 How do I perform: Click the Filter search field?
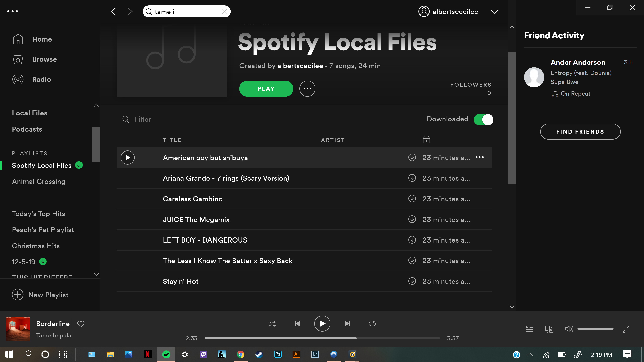(x=143, y=119)
